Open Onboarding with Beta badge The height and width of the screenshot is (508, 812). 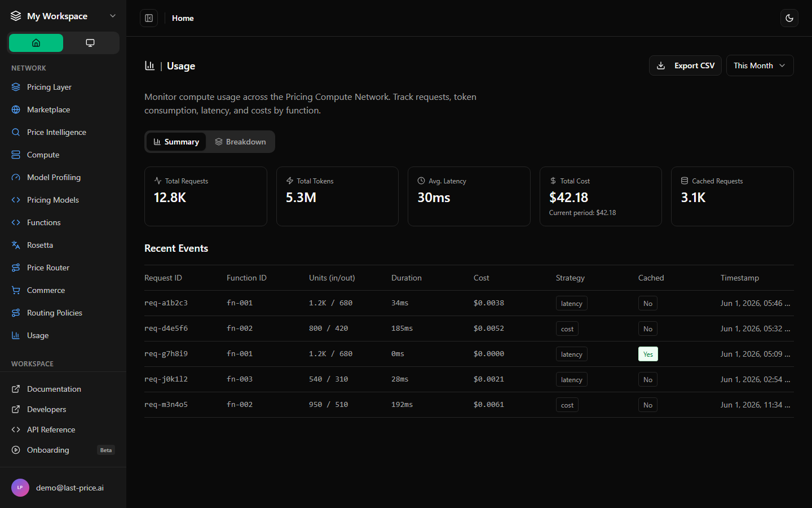coord(63,450)
